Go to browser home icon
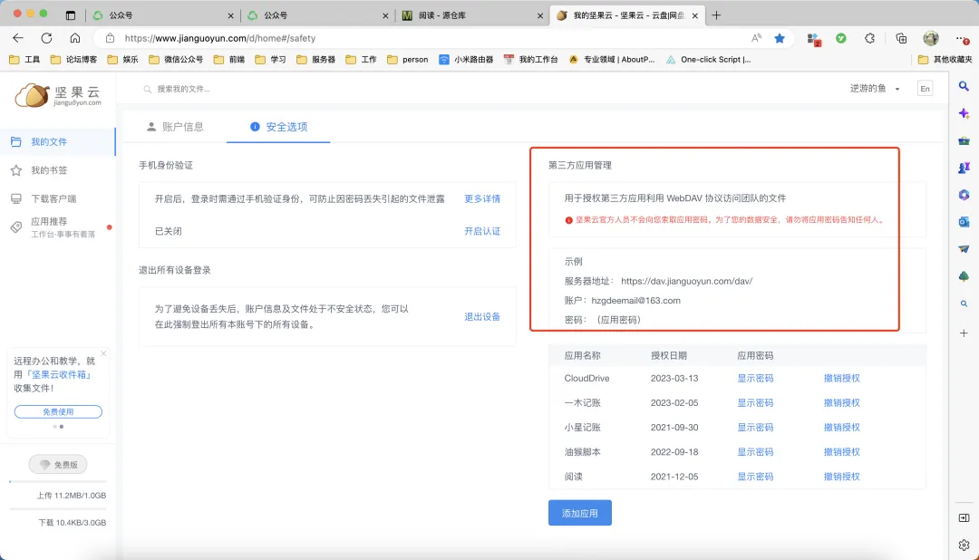The width and height of the screenshot is (979, 560). [75, 38]
